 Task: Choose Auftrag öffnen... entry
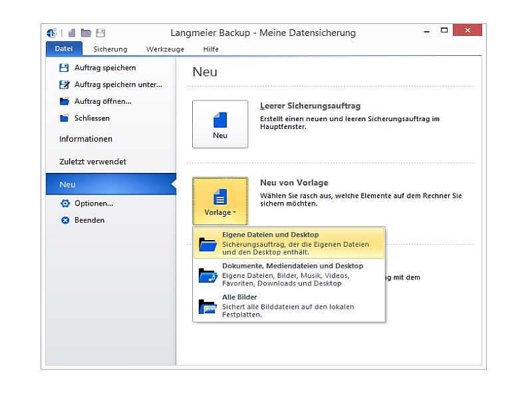coord(103,101)
